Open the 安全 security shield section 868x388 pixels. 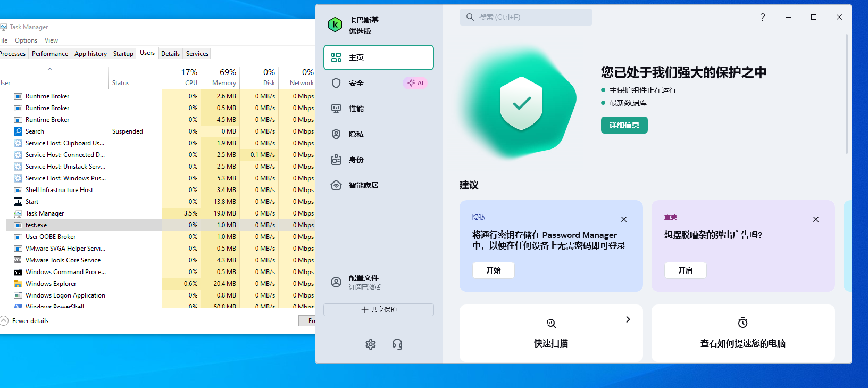(379, 83)
